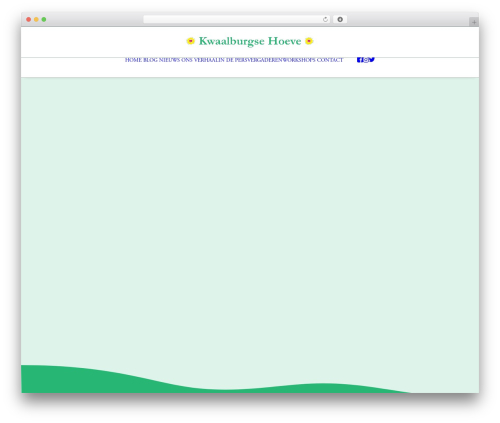
Task: Click the Kwaalburgse Hoeve site title
Action: click(250, 41)
